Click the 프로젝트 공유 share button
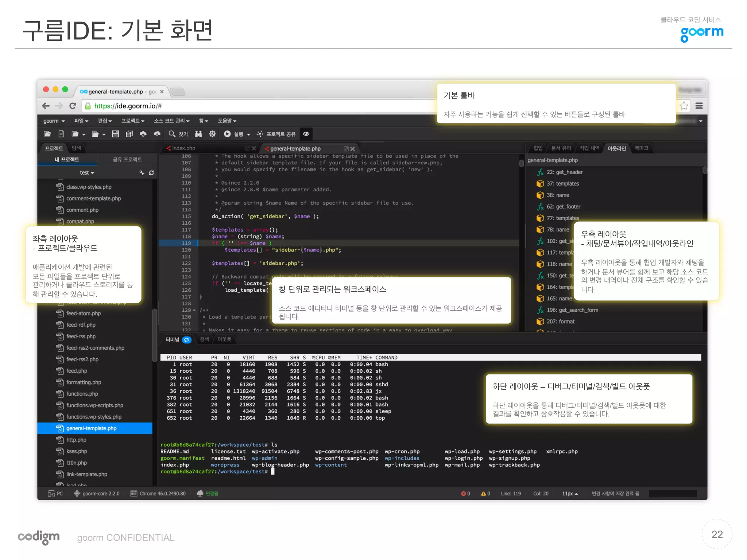Image resolution: width=747 pixels, height=560 pixels. click(x=276, y=134)
